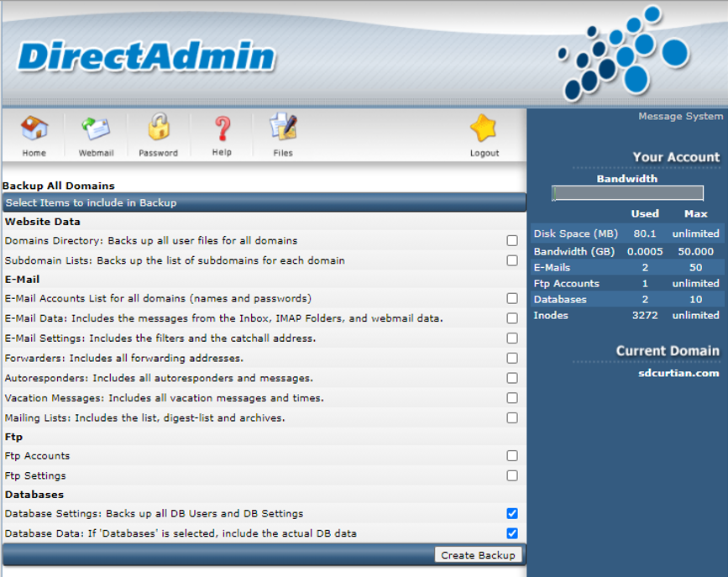This screenshot has width=728, height=577.
Task: Tick the E-Mail Data checkbox
Action: [x=512, y=318]
